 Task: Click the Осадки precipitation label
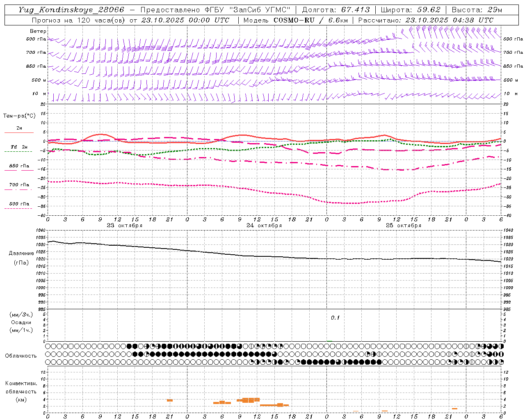click(x=21, y=322)
